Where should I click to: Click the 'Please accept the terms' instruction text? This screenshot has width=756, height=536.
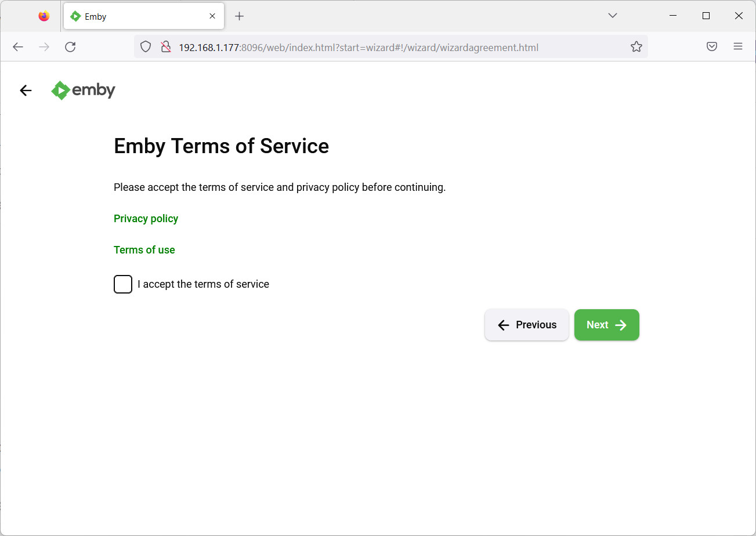(x=280, y=187)
